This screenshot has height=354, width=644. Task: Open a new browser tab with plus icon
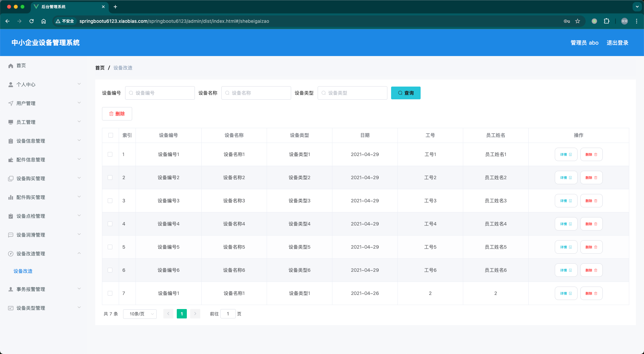pyautogui.click(x=115, y=7)
